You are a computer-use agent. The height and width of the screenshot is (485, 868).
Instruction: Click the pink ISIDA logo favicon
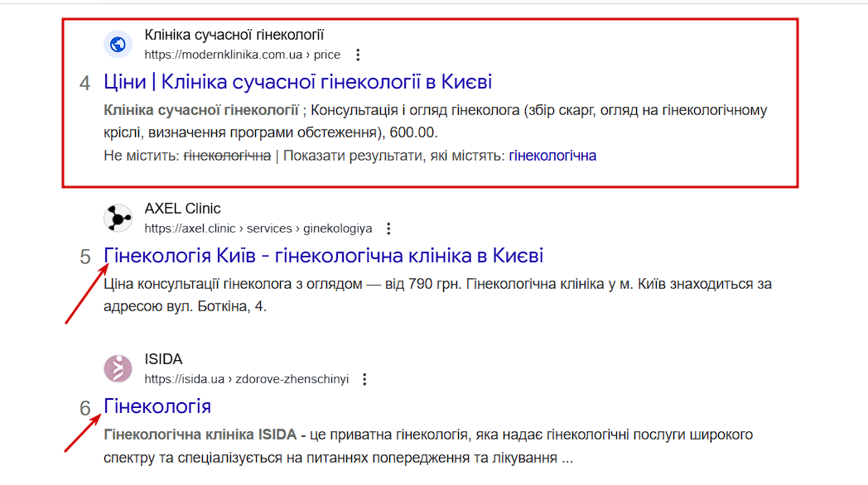click(118, 369)
